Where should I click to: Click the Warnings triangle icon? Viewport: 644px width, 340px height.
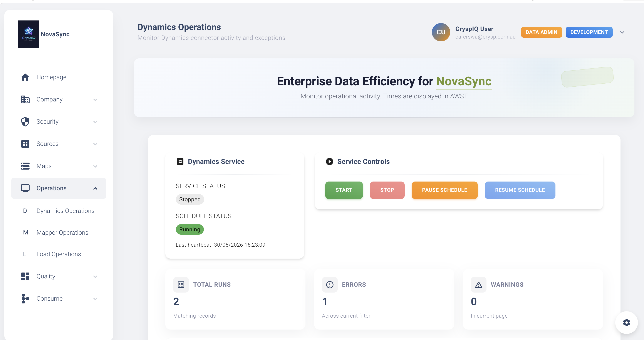pyautogui.click(x=478, y=285)
